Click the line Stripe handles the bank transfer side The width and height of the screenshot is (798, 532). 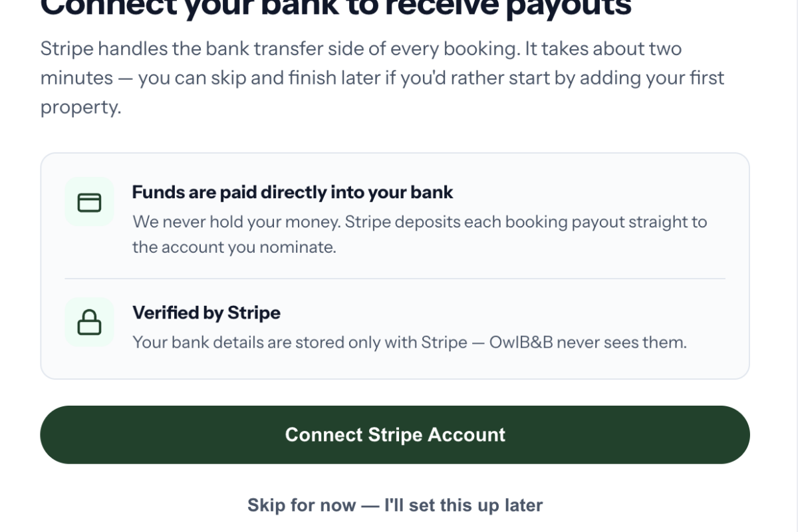pyautogui.click(x=361, y=49)
